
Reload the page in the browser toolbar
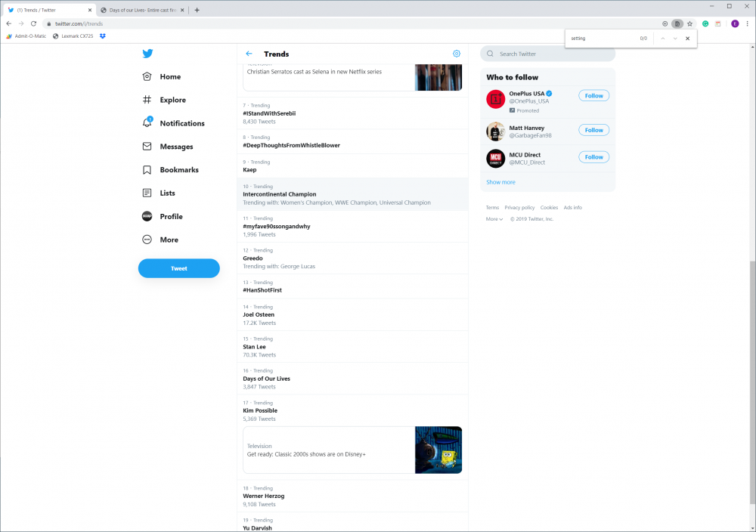point(33,23)
